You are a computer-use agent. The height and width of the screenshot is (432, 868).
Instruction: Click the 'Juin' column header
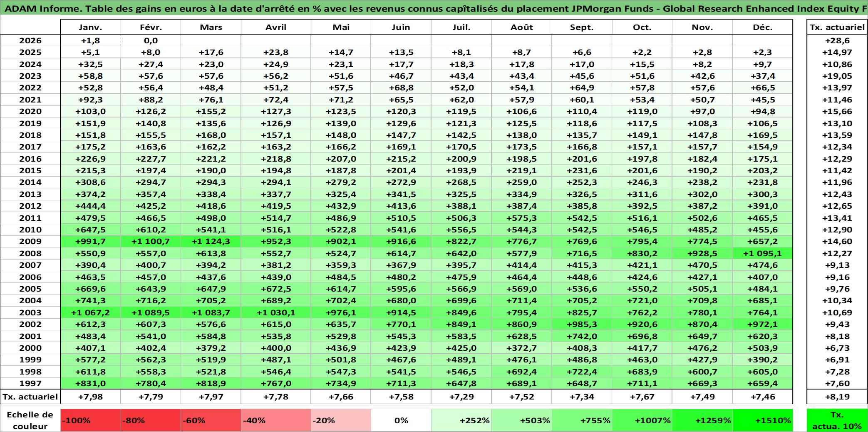401,27
